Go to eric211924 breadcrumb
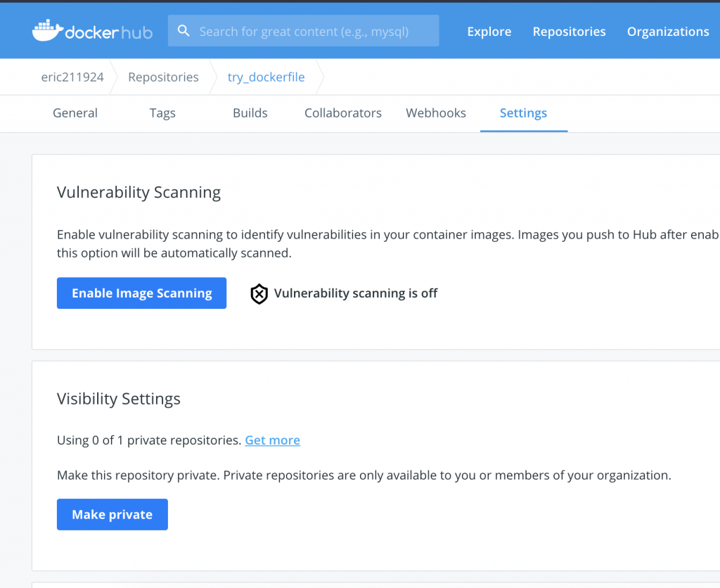This screenshot has height=588, width=720. click(x=72, y=77)
